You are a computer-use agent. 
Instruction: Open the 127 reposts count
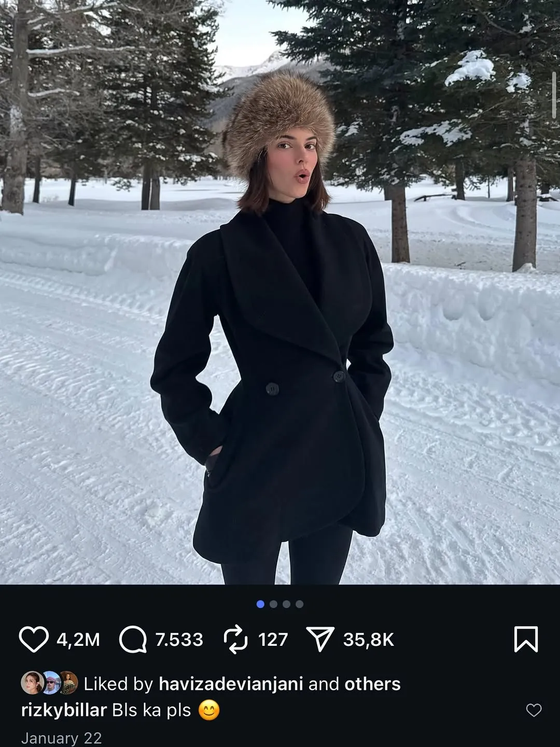coord(273,639)
